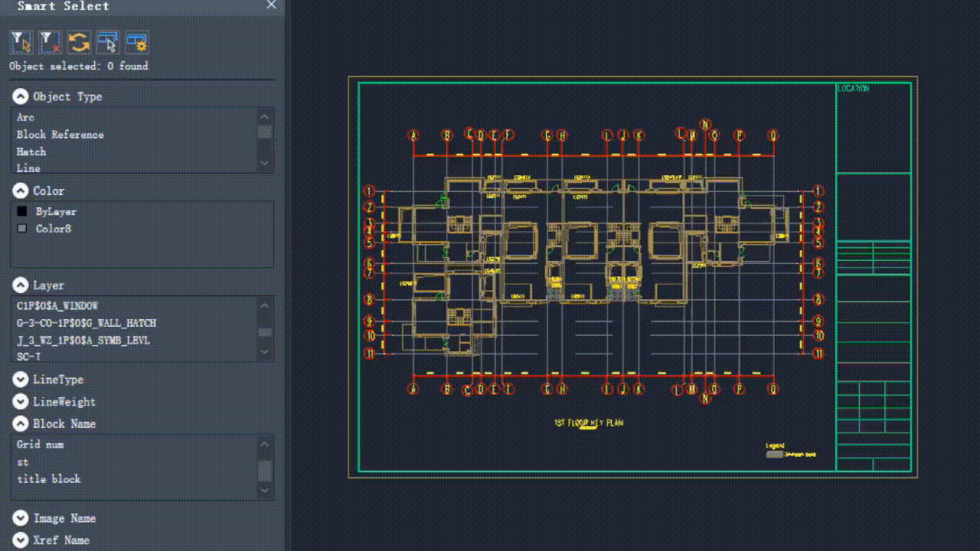Select the Arc object type entry
This screenshot has width=980, height=551.
[x=25, y=117]
